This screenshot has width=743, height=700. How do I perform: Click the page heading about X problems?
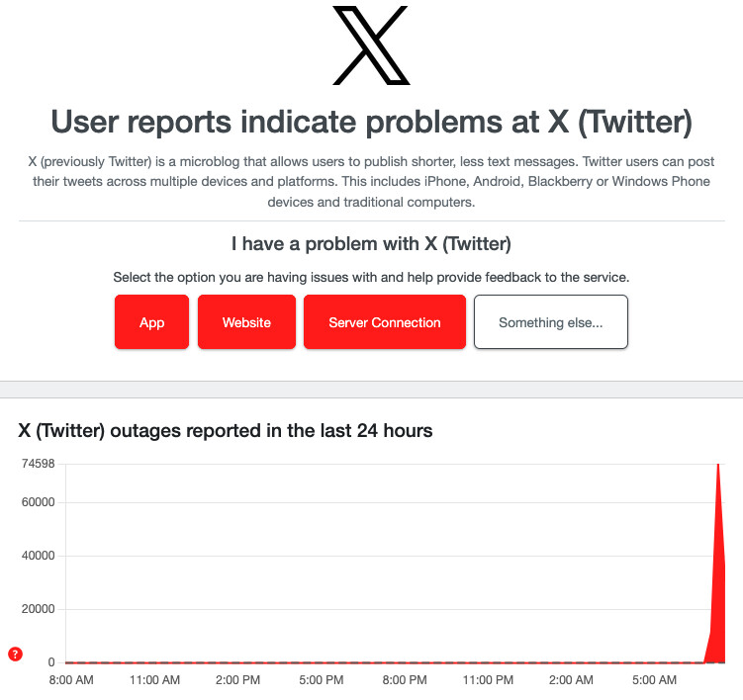(x=372, y=123)
